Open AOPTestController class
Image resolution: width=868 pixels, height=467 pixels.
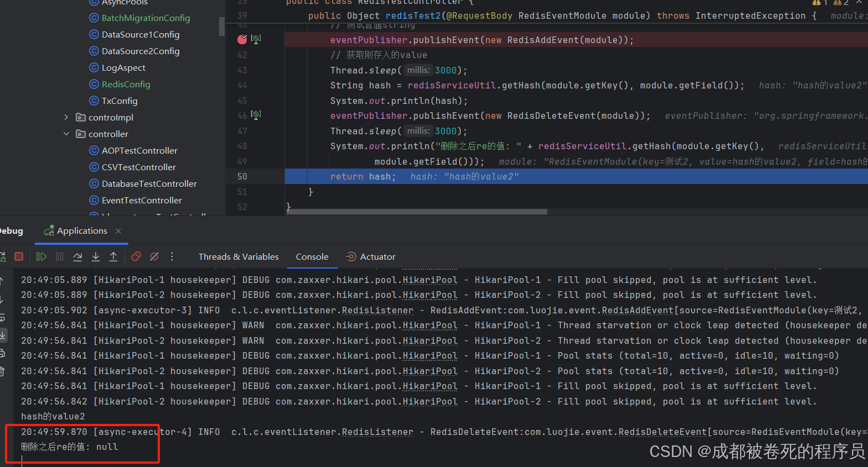click(x=139, y=150)
